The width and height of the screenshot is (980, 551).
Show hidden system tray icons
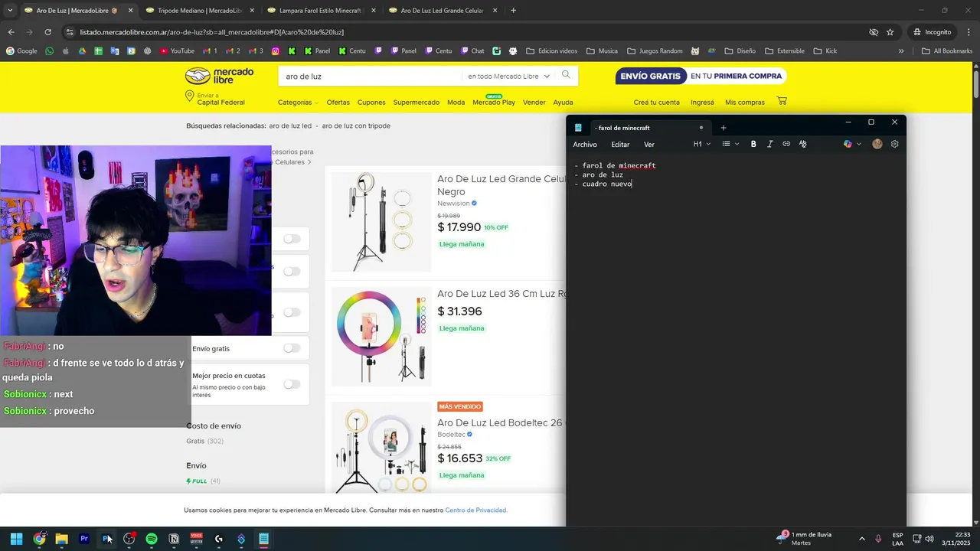pyautogui.click(x=861, y=539)
